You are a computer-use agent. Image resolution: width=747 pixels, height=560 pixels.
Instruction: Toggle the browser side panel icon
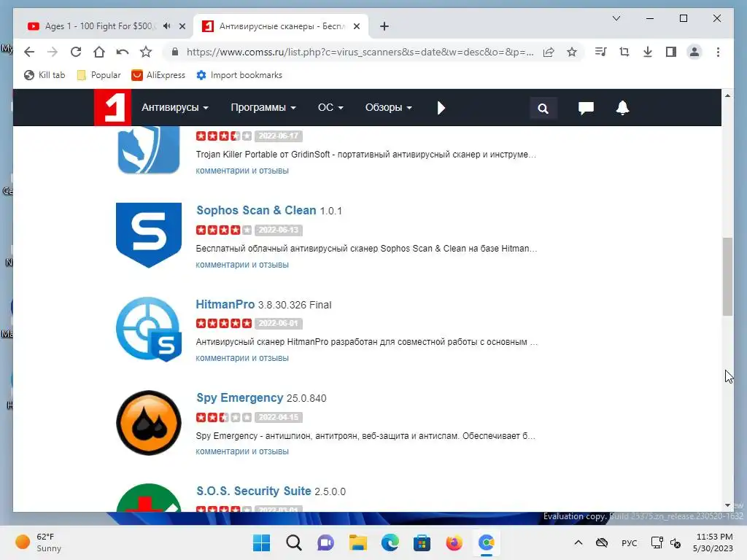point(671,52)
